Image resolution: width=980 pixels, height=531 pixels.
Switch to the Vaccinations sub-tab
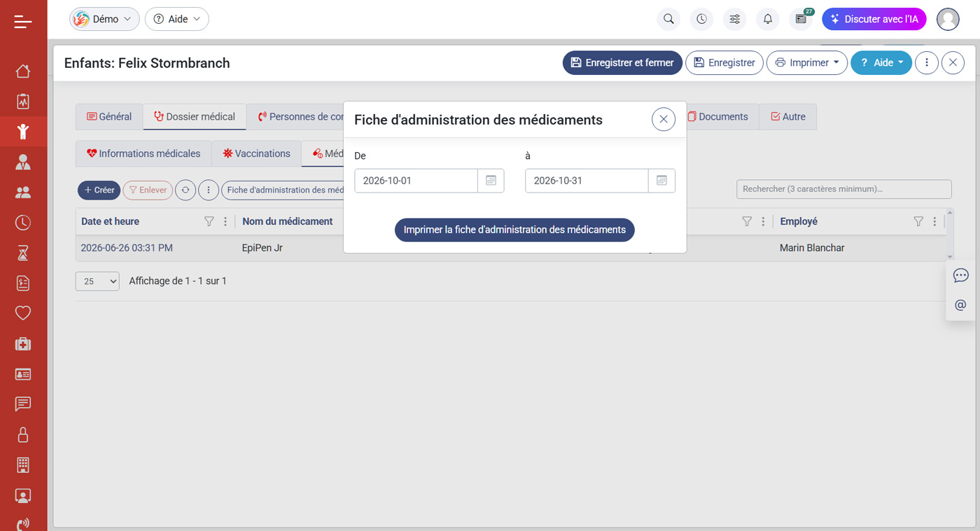coord(256,153)
